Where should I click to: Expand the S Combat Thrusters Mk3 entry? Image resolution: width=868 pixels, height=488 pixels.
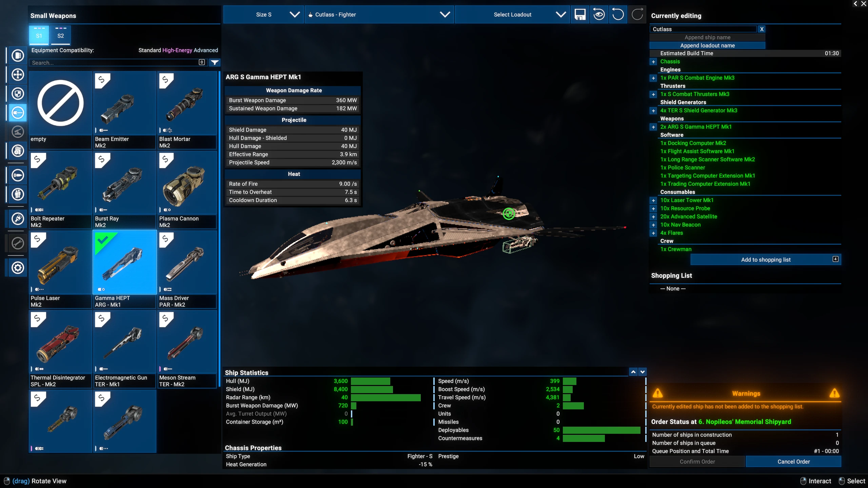653,94
